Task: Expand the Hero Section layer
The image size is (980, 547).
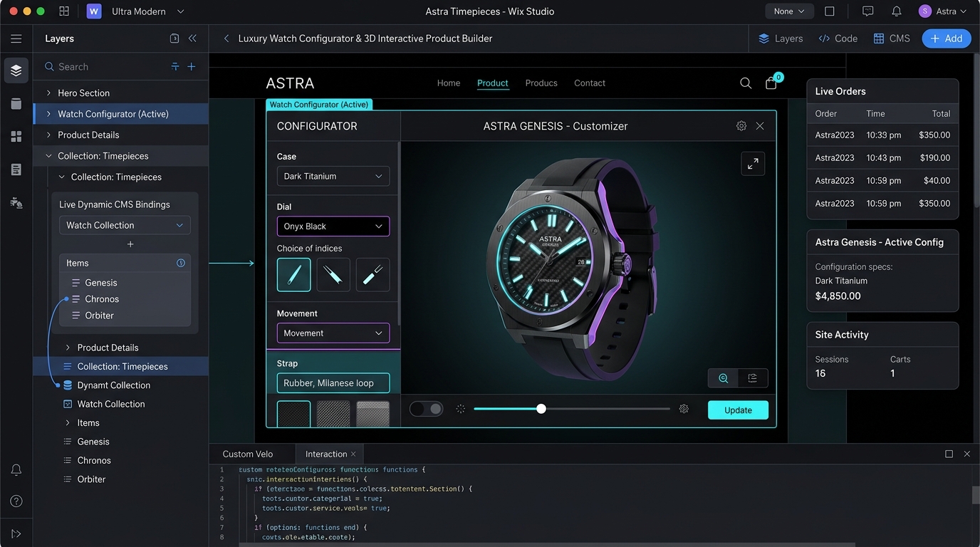Action: pyautogui.click(x=48, y=93)
